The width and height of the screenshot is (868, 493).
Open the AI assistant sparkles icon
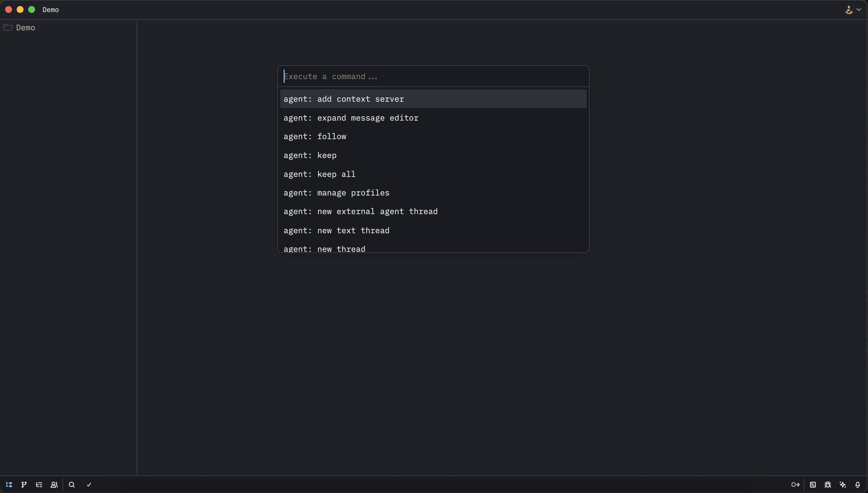coord(842,485)
